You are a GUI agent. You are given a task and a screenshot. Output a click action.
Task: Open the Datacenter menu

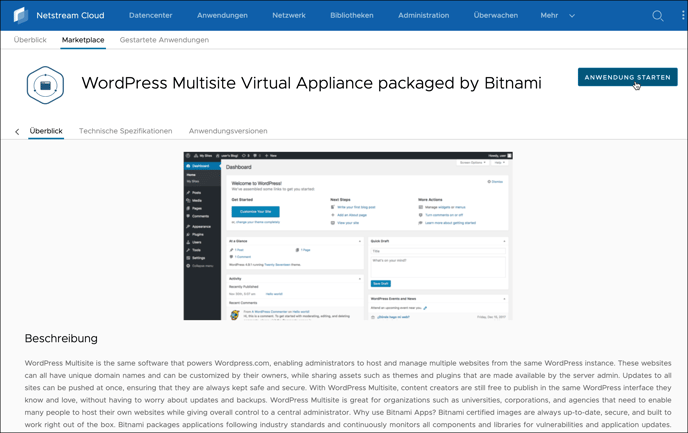point(150,15)
